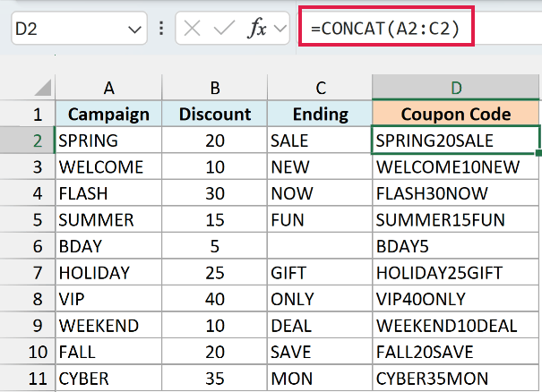Select the Ending cell SALE
Screen dimensions: 542x392
point(320,140)
